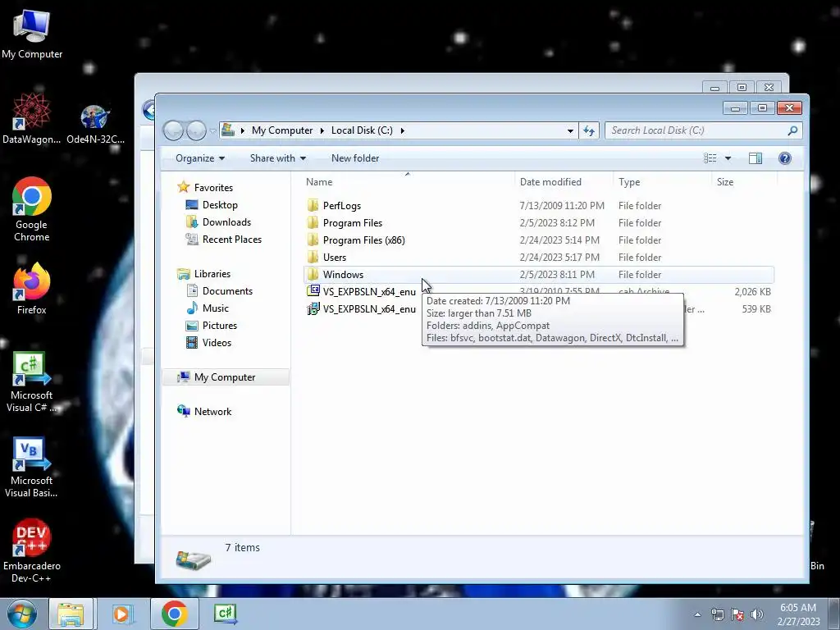Image resolution: width=840 pixels, height=630 pixels.
Task: Sort by the Size column header
Action: click(x=744, y=181)
